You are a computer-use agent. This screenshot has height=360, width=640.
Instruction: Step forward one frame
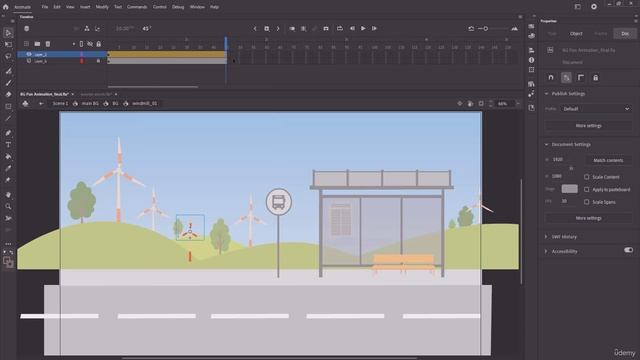pyautogui.click(x=374, y=29)
